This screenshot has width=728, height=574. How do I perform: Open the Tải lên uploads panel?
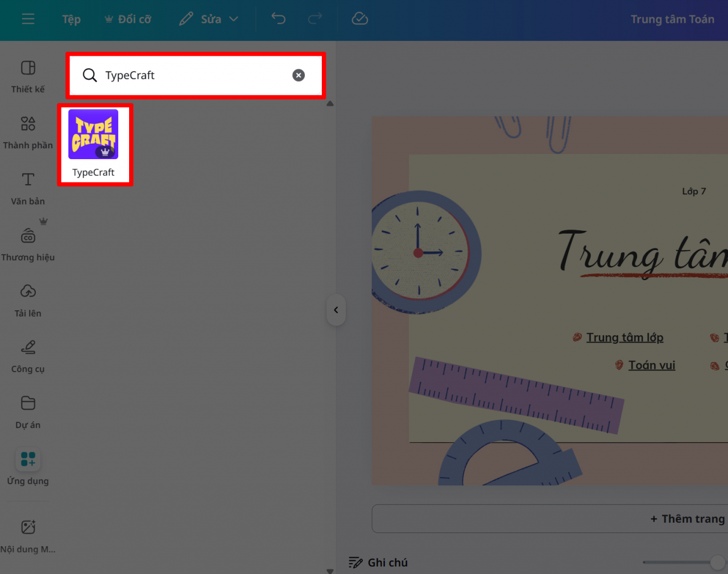(28, 300)
